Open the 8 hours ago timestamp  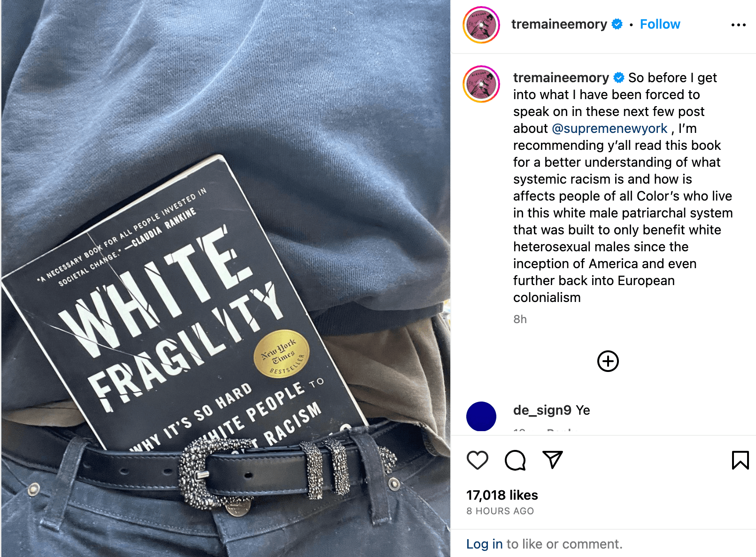[500, 511]
